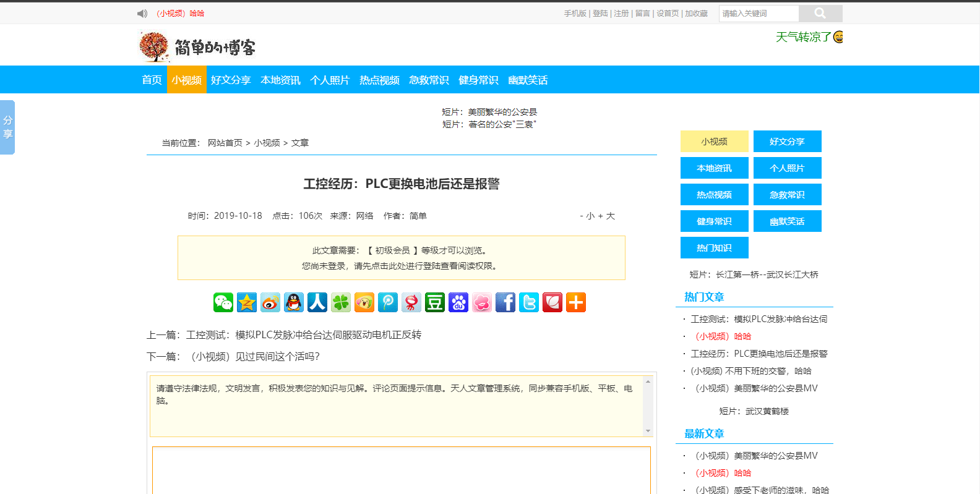
Task: Share to Facebook icon
Action: 505,302
